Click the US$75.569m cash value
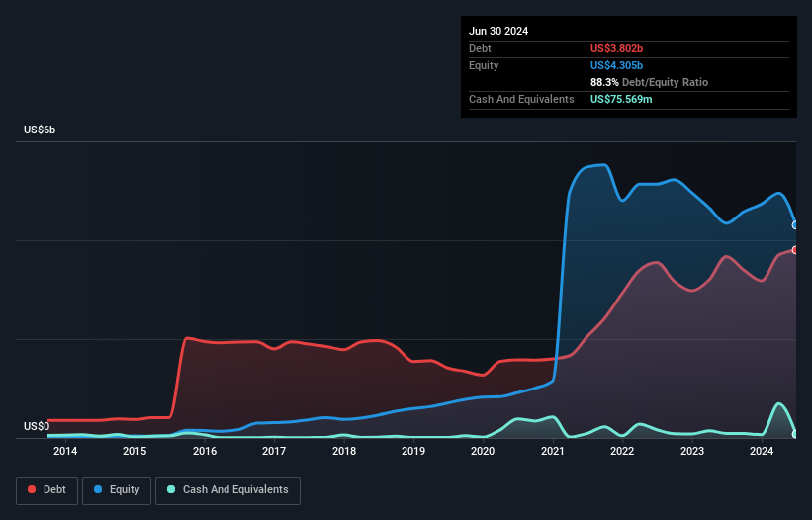The width and height of the screenshot is (812, 520). pos(621,99)
